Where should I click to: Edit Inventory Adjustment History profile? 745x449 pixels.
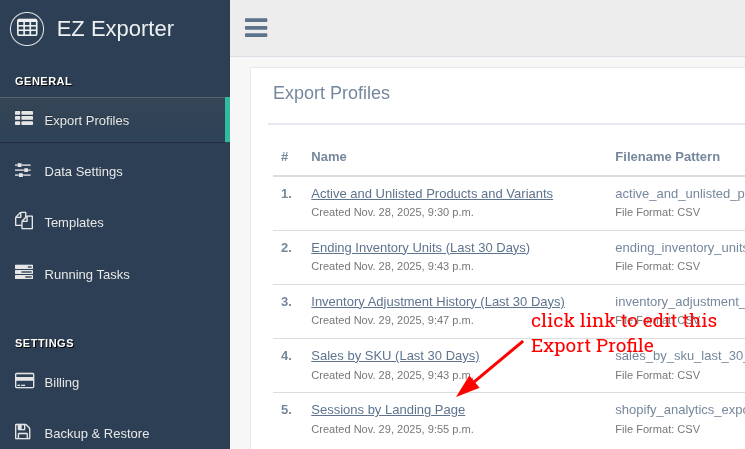pos(437,301)
